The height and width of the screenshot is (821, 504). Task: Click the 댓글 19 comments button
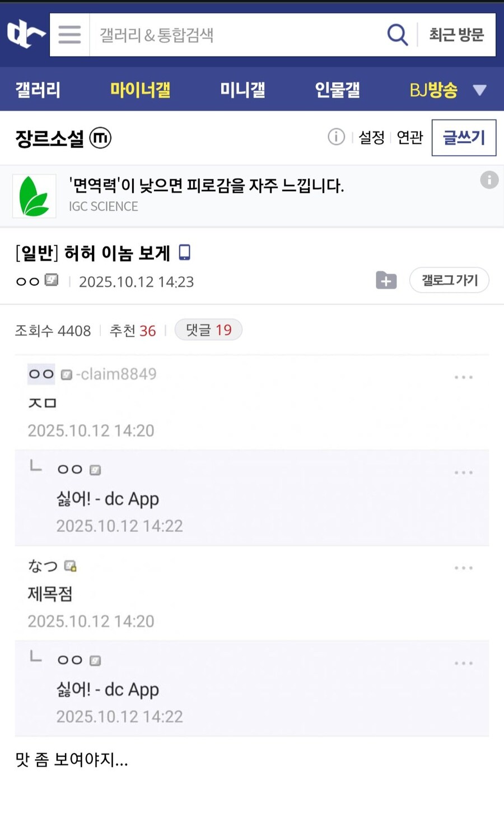click(208, 330)
